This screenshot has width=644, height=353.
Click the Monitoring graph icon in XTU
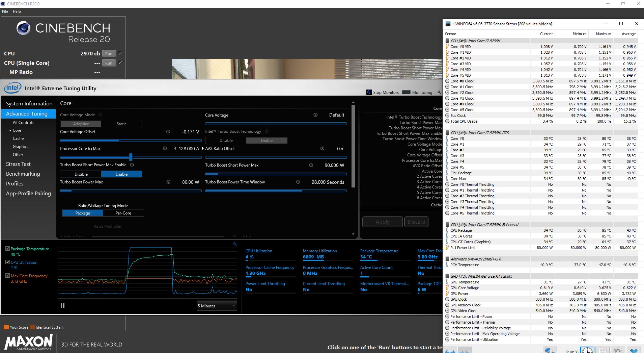coord(407,92)
